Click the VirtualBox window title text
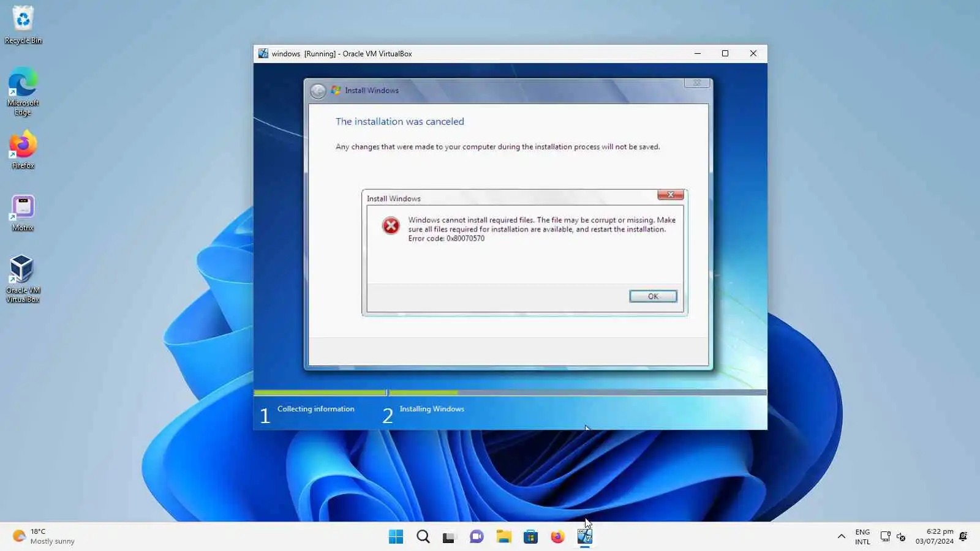The image size is (980, 551). 342,54
